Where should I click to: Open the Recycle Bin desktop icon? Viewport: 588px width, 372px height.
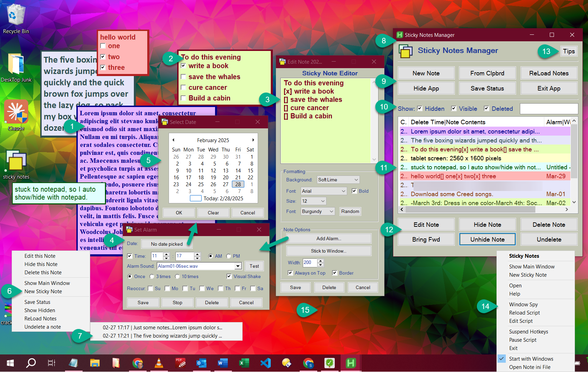coord(15,18)
